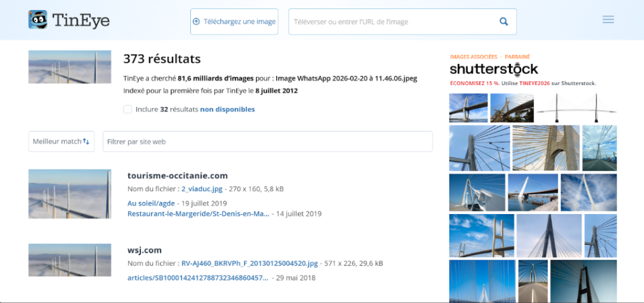Click the searched viaduct image thumbnail

tap(70, 67)
